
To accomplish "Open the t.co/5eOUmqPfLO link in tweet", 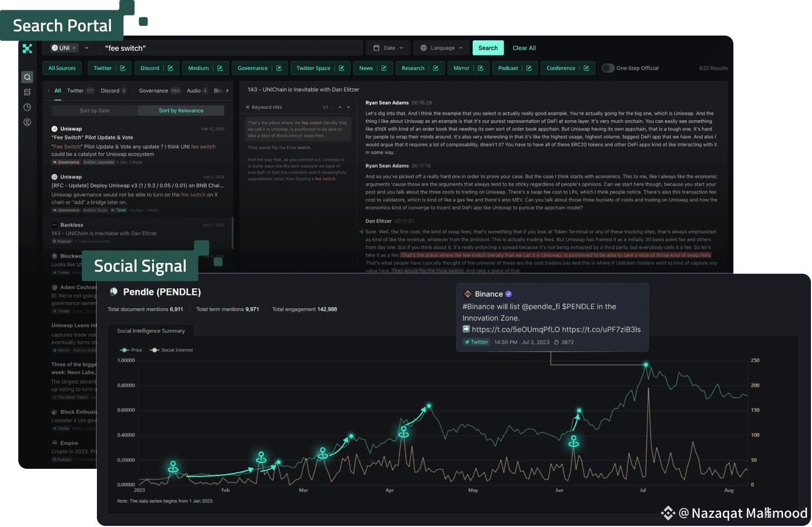I will 515,329.
